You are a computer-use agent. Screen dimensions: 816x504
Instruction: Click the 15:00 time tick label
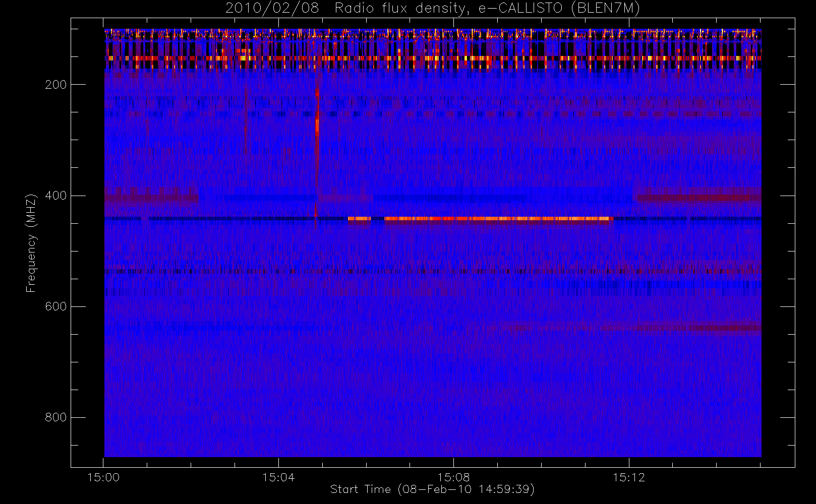coord(103,477)
